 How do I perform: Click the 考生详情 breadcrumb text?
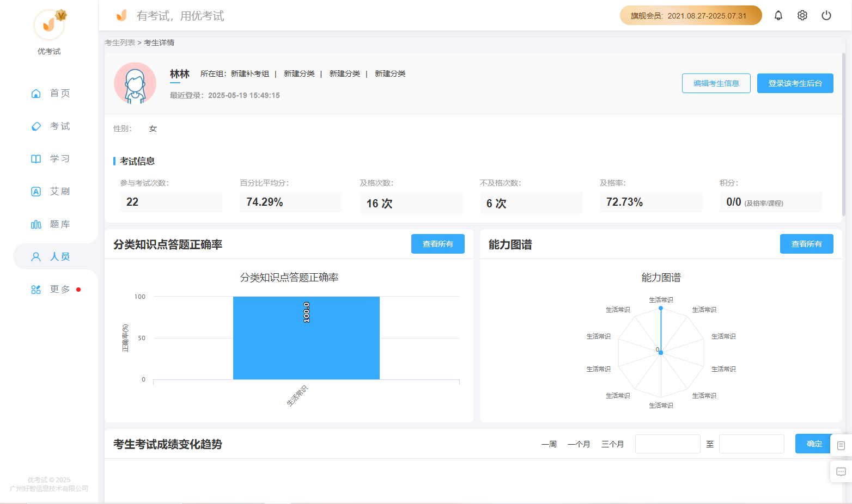[159, 42]
